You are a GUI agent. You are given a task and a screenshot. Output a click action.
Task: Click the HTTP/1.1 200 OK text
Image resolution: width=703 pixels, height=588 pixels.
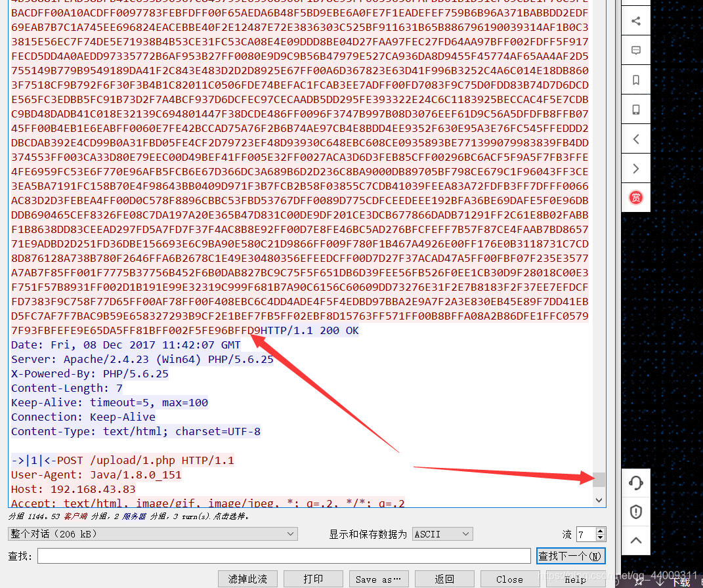pos(309,330)
